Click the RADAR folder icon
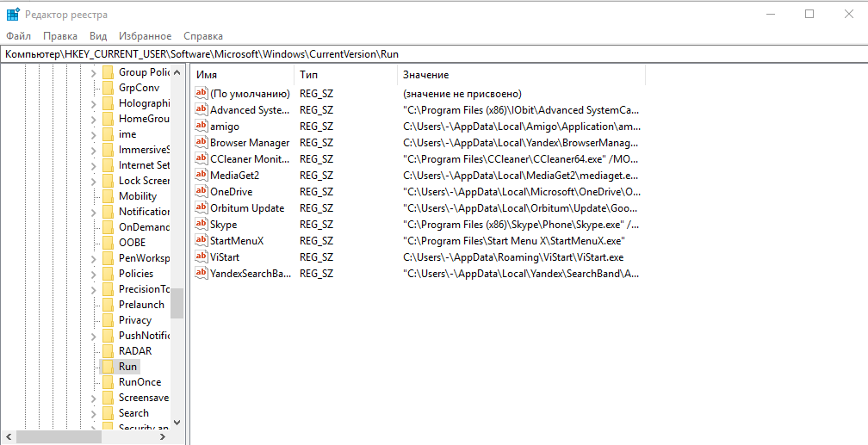 pos(108,351)
